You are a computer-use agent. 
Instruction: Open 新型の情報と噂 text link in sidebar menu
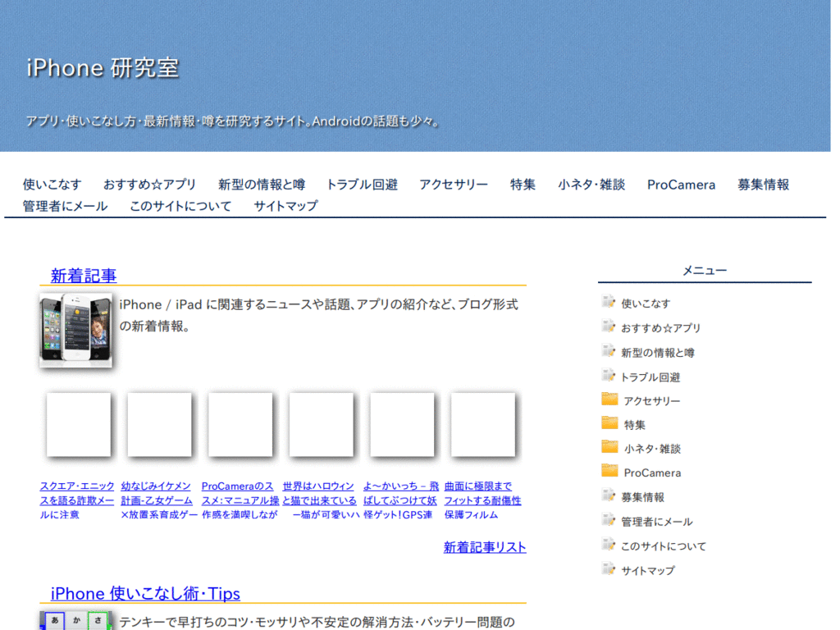tap(657, 353)
